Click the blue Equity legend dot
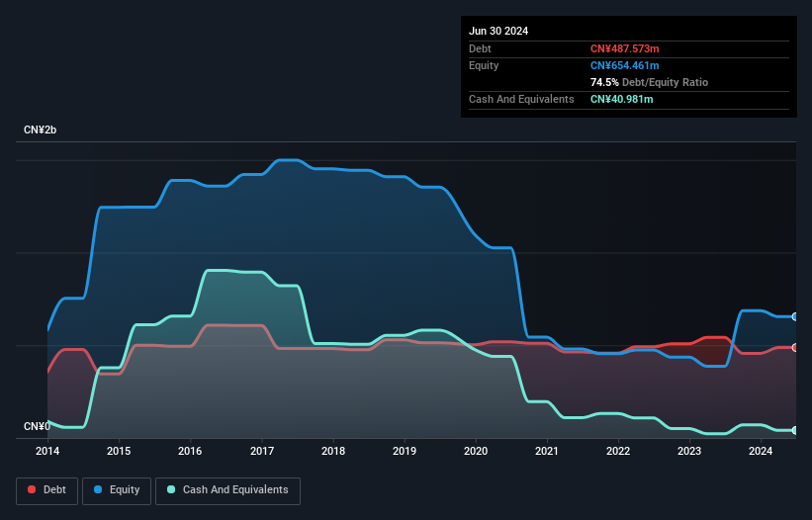Image resolution: width=812 pixels, height=520 pixels. (x=98, y=489)
